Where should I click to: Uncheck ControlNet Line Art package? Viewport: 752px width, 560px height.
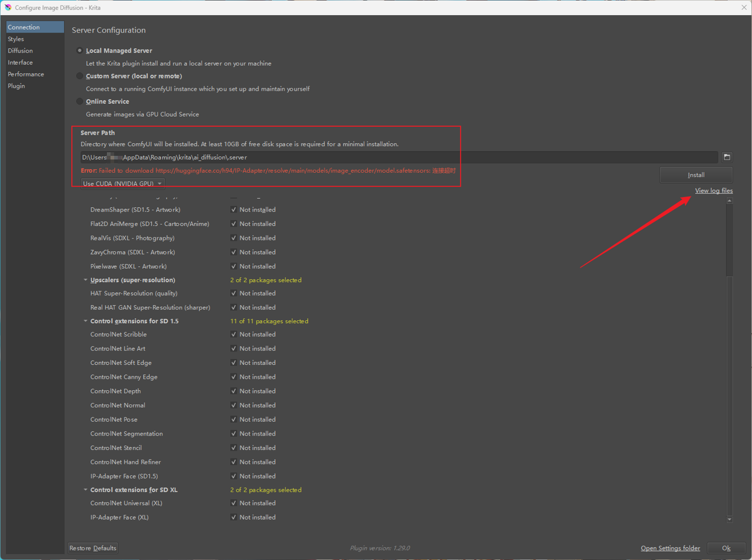tap(233, 349)
